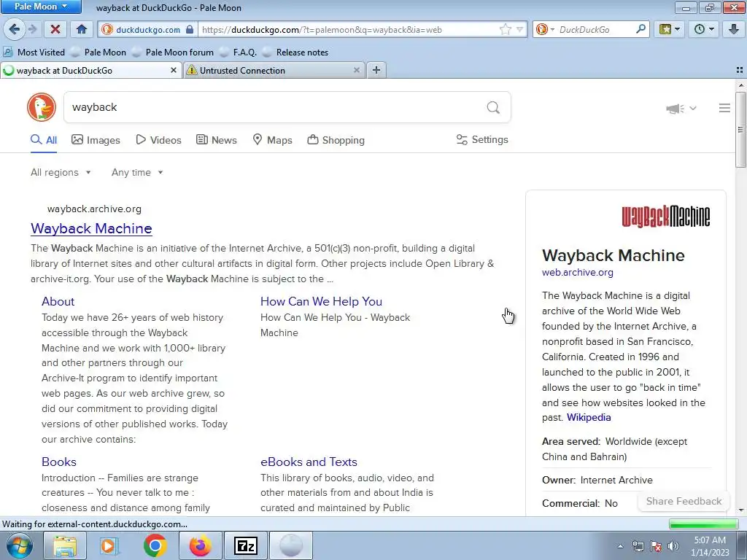The image size is (747, 560).
Task: Open eBooks and Texts sitelink
Action: (309, 462)
